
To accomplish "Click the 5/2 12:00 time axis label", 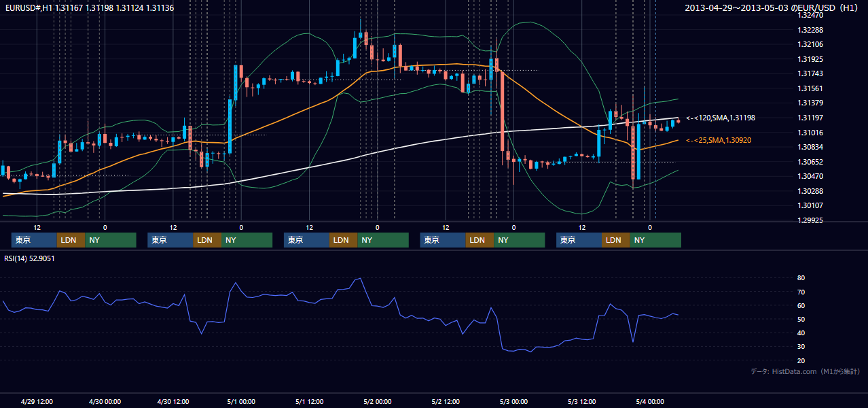I will point(446,401).
